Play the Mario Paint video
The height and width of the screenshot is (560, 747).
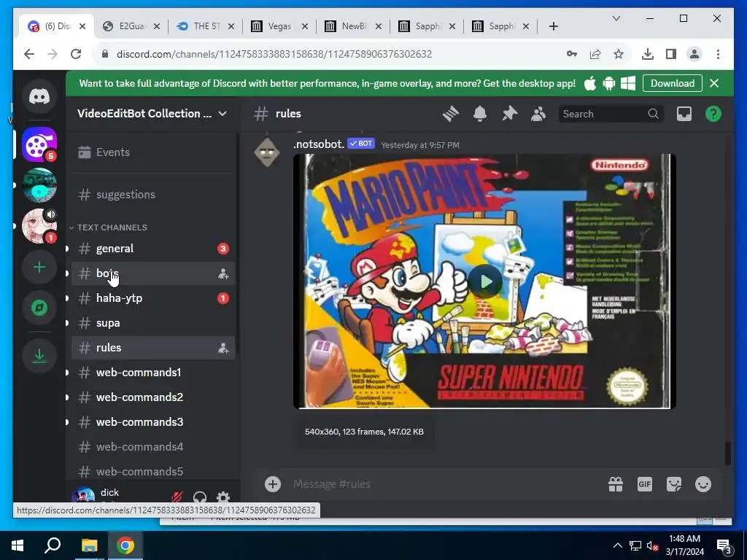click(485, 281)
